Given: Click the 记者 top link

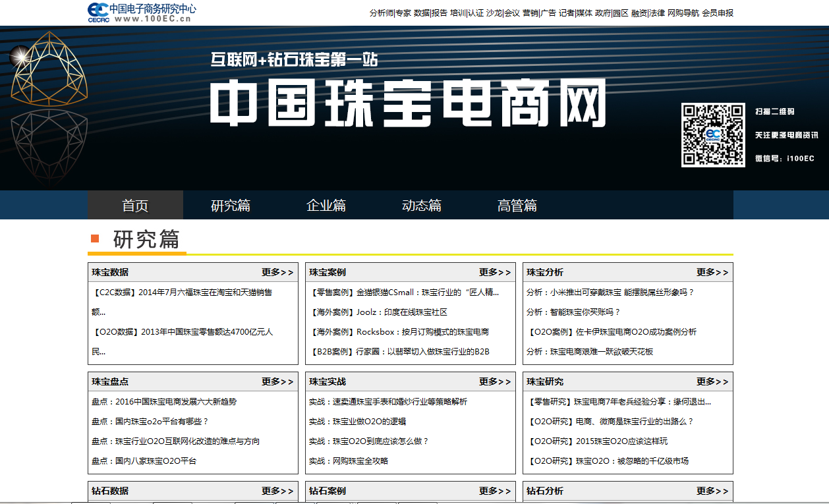Looking at the screenshot, I should click(x=567, y=13).
